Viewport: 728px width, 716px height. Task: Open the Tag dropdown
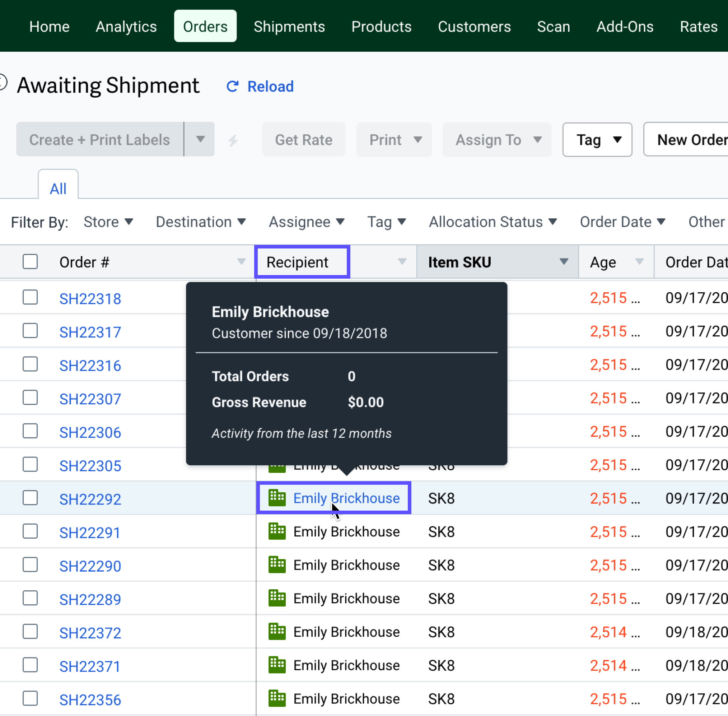point(597,140)
